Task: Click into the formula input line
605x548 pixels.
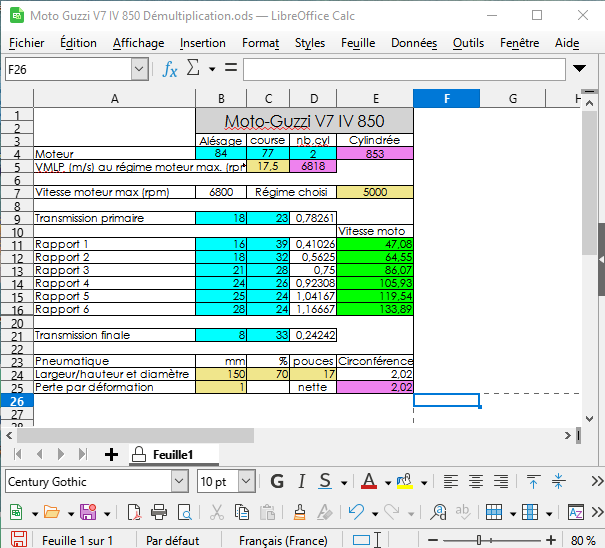Action: pos(404,69)
